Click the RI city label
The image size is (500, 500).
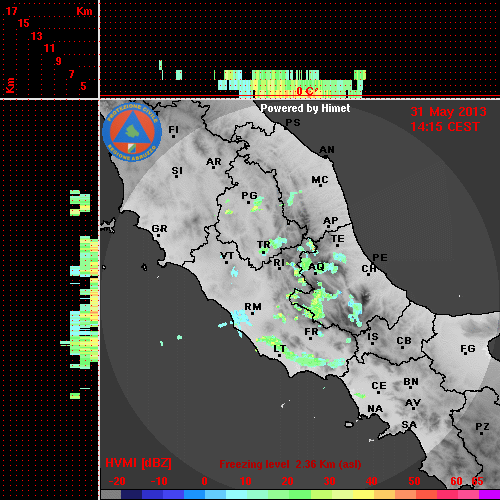click(279, 263)
